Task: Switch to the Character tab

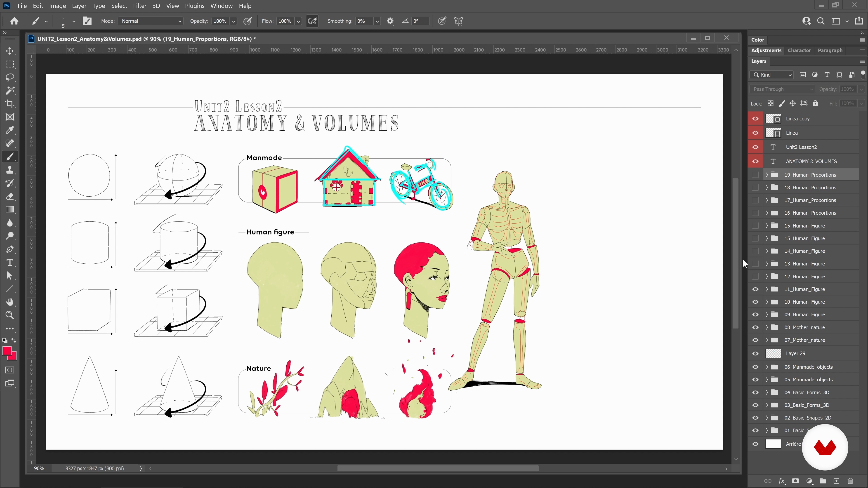Action: point(799,51)
